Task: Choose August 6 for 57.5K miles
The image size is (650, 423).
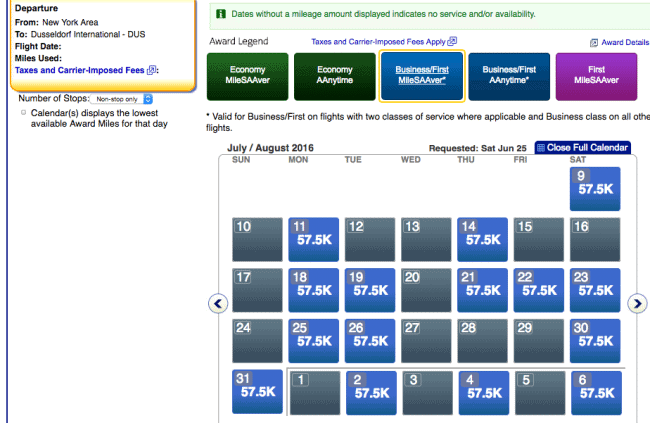Action: 597,393
